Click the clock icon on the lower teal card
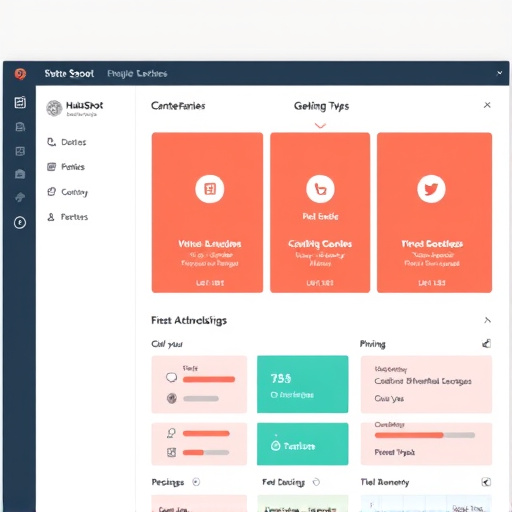 click(276, 446)
